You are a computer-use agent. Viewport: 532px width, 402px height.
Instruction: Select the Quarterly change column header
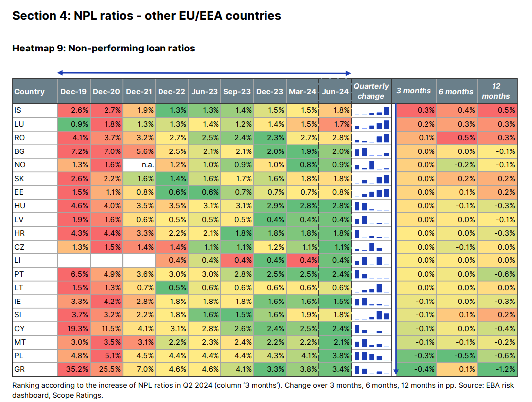(x=371, y=92)
